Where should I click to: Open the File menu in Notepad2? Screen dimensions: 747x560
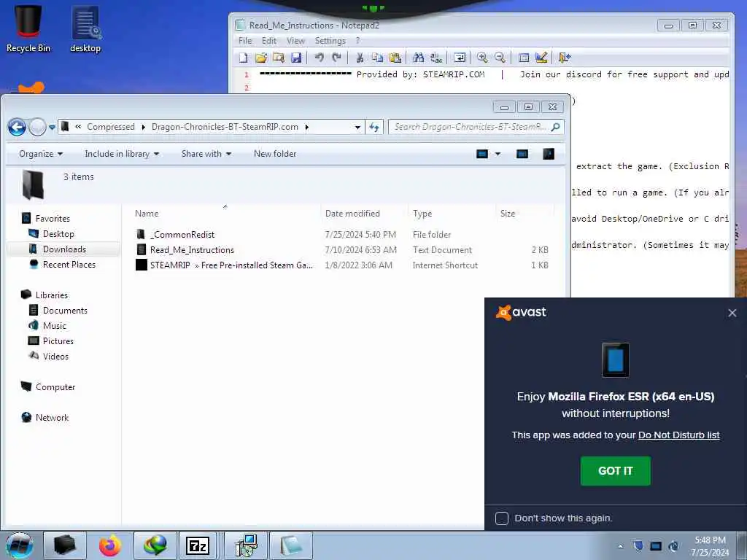click(245, 41)
